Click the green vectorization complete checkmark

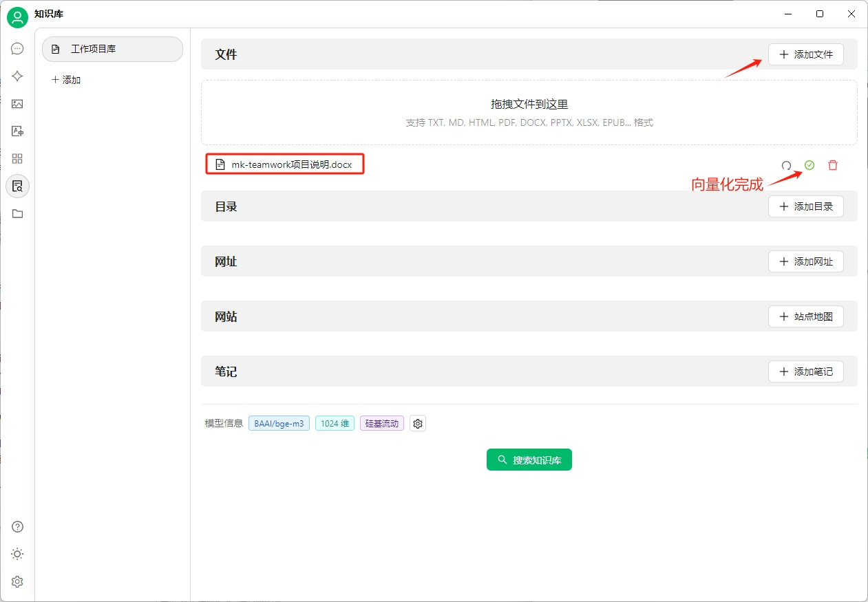click(x=809, y=165)
